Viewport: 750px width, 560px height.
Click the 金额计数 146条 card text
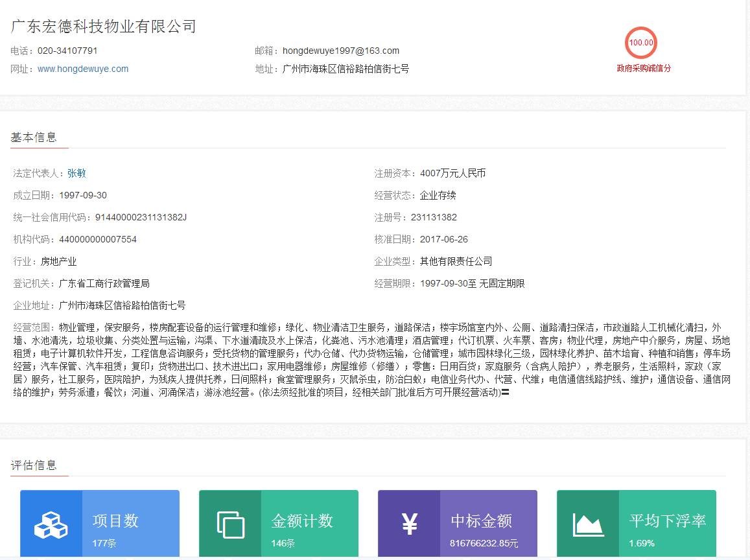(302, 530)
